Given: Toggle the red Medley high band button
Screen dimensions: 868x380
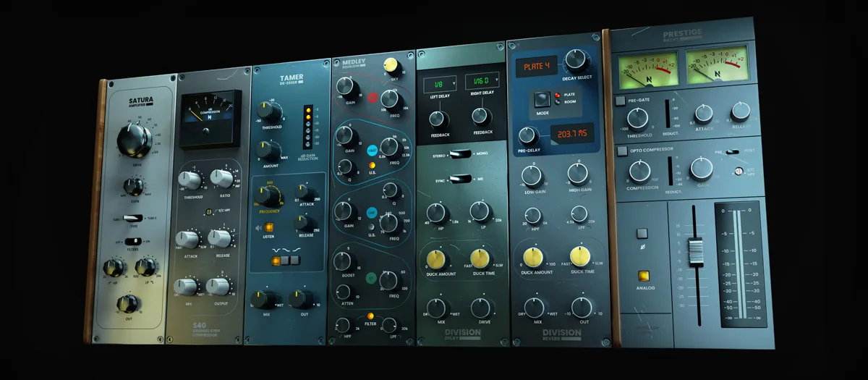Looking at the screenshot, I should click(373, 97).
